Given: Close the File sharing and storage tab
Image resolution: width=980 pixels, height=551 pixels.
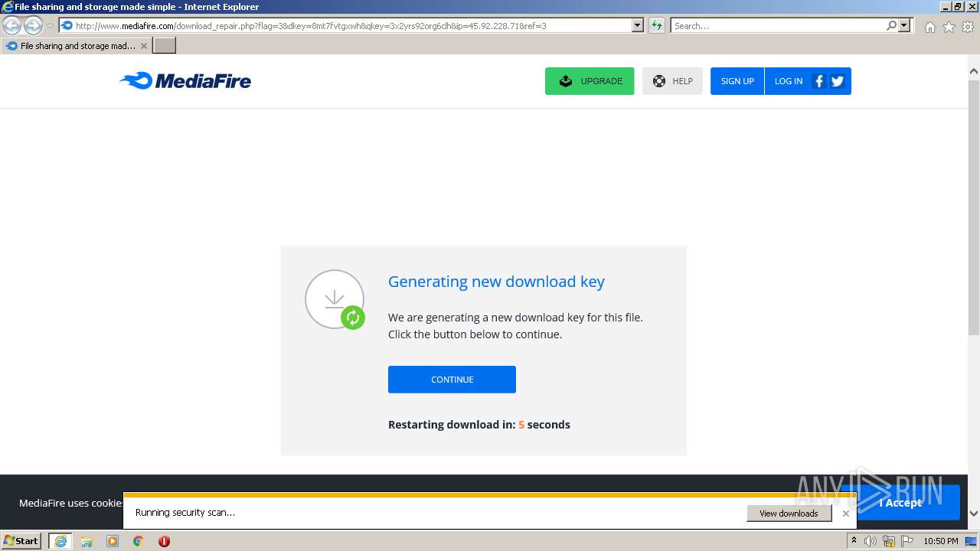Looking at the screenshot, I should click(143, 46).
